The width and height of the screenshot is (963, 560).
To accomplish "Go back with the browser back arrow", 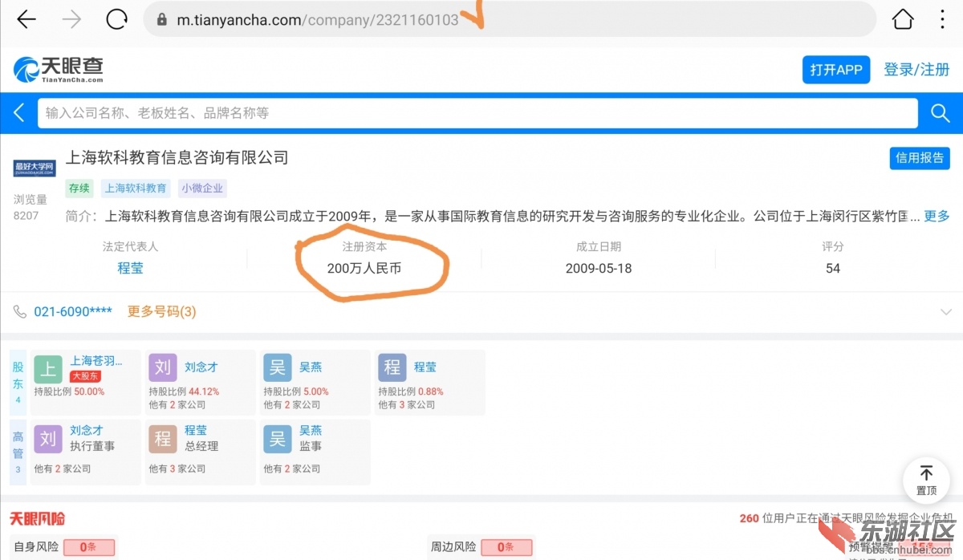I will tap(26, 19).
